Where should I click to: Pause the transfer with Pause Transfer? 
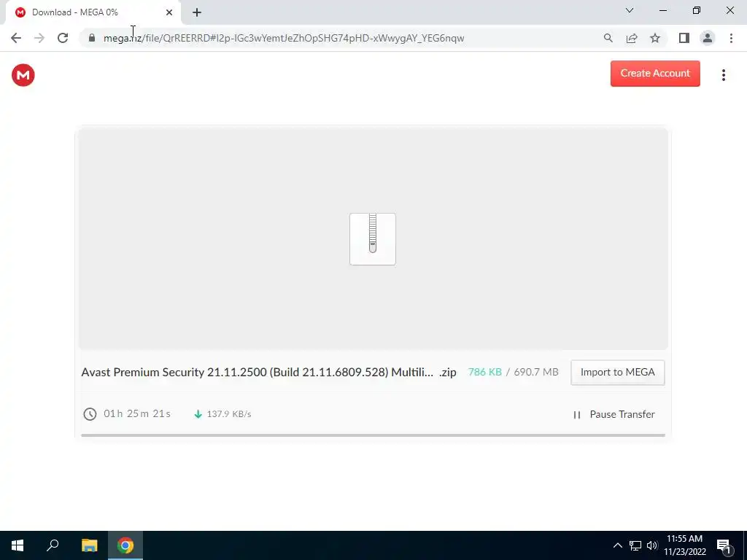coord(614,414)
